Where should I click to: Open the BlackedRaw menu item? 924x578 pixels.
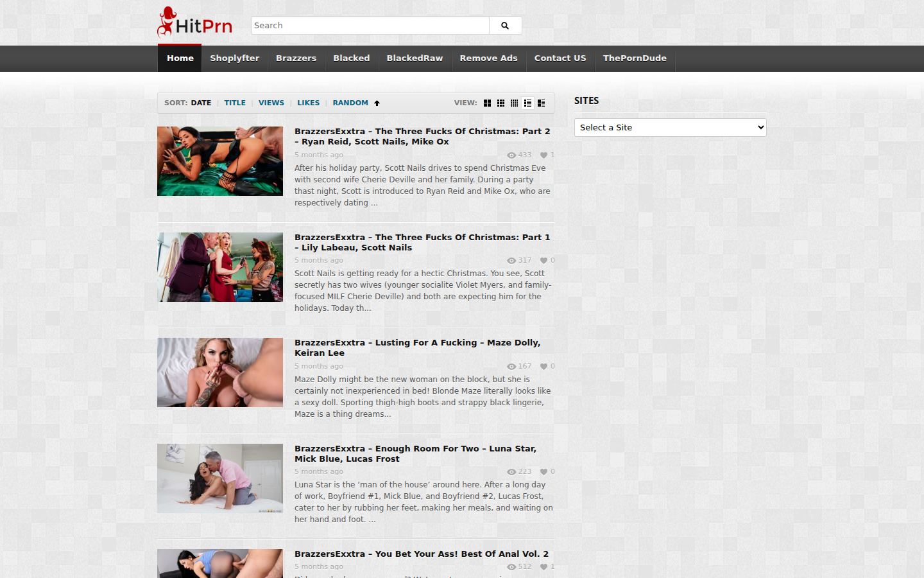coord(415,58)
